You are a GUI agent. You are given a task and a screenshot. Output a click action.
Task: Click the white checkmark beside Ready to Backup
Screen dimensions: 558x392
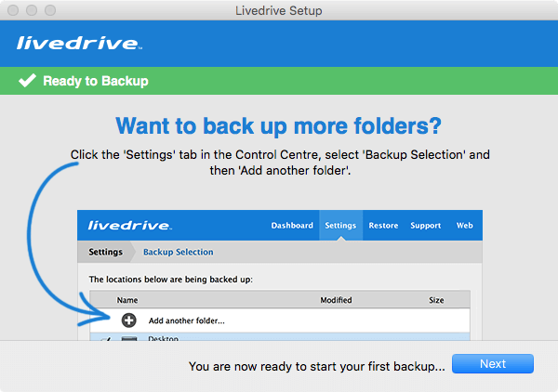tap(27, 80)
